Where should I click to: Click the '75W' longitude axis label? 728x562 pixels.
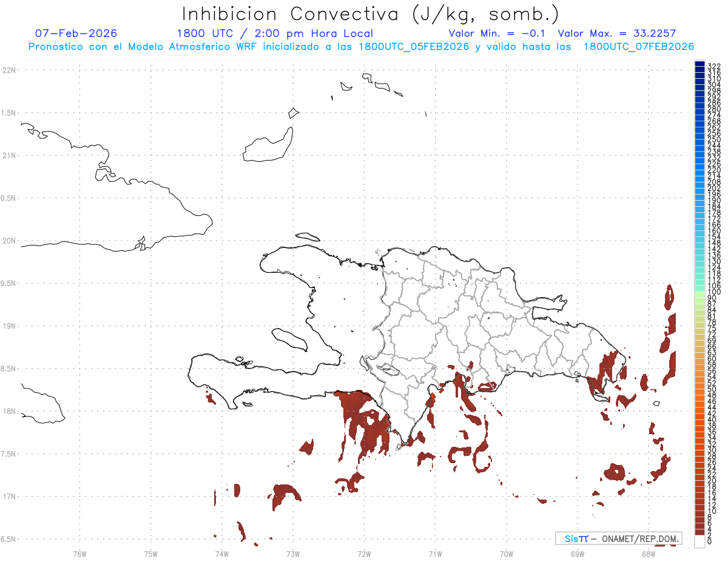click(x=151, y=554)
